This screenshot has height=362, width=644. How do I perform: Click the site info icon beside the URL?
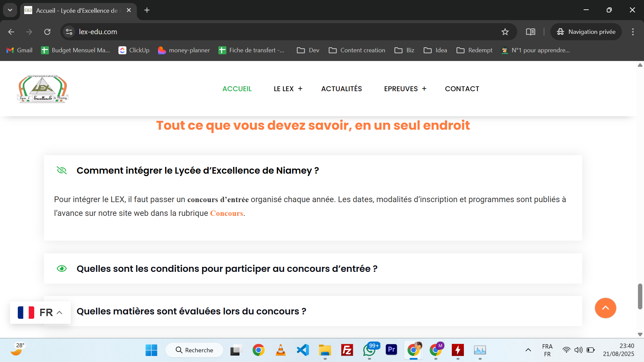coord(69,32)
